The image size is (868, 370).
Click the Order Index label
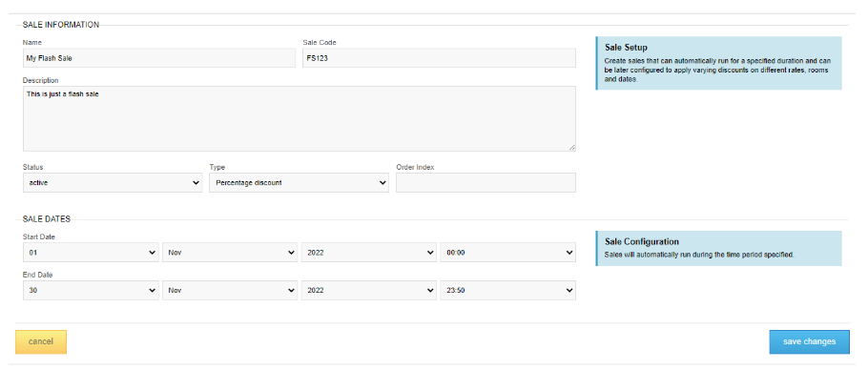click(415, 167)
